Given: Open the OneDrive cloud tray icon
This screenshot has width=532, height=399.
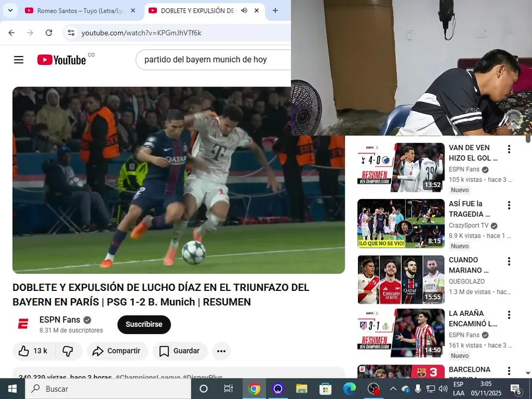Looking at the screenshot, I should [x=406, y=389].
